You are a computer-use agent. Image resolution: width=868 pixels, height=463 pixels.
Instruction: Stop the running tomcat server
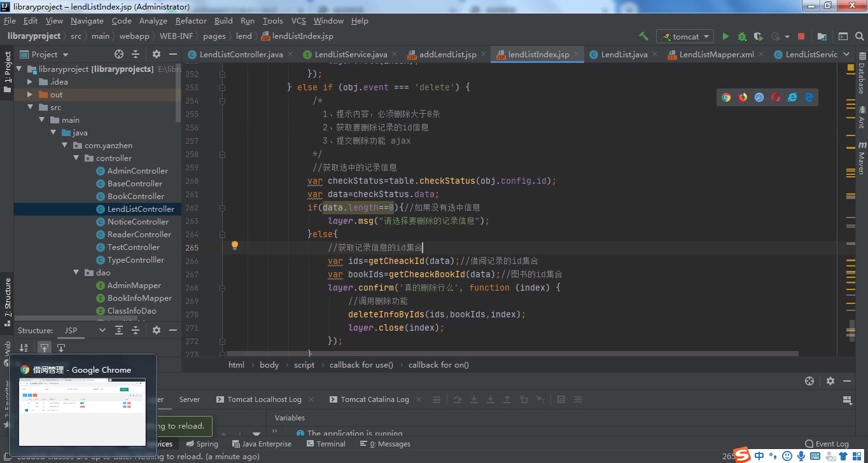801,37
